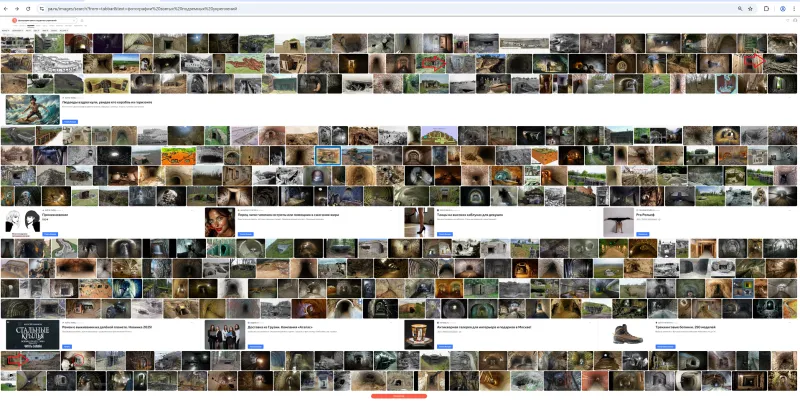This screenshot has width=800, height=402.
Task: Expand the Chrome three-dot menu
Action: [x=793, y=8]
